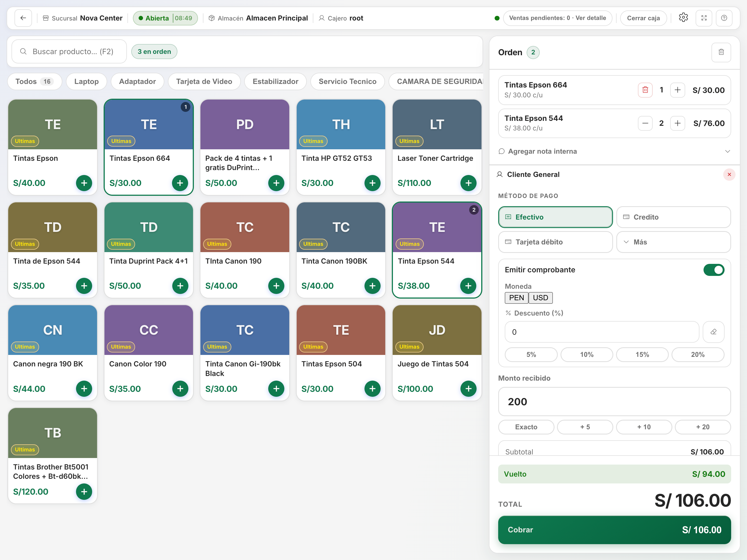Select the Servicio Tecnico category
Screen dimensions: 747x560
[x=348, y=81]
